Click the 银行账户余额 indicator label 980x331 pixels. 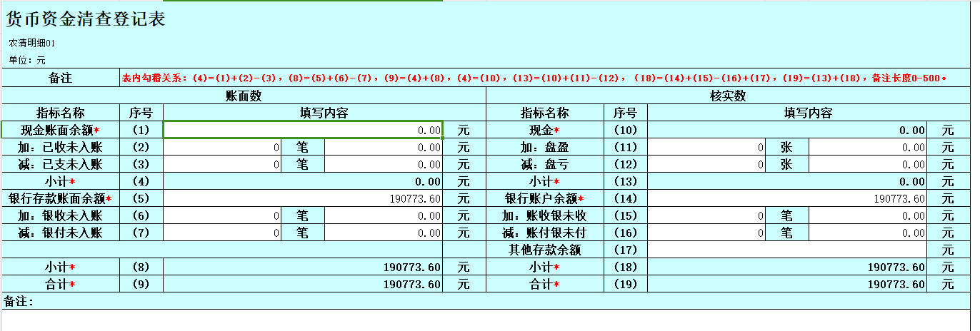pos(544,198)
